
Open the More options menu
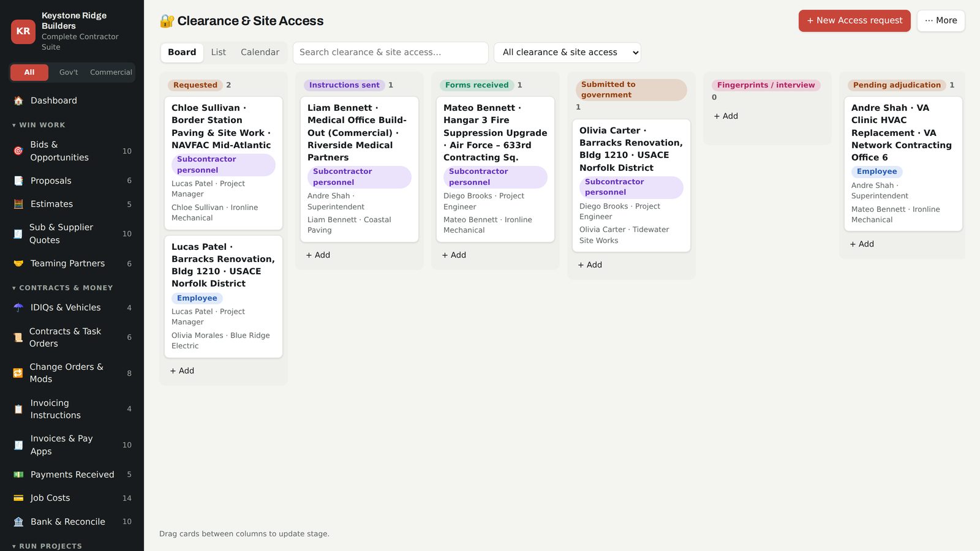point(941,21)
